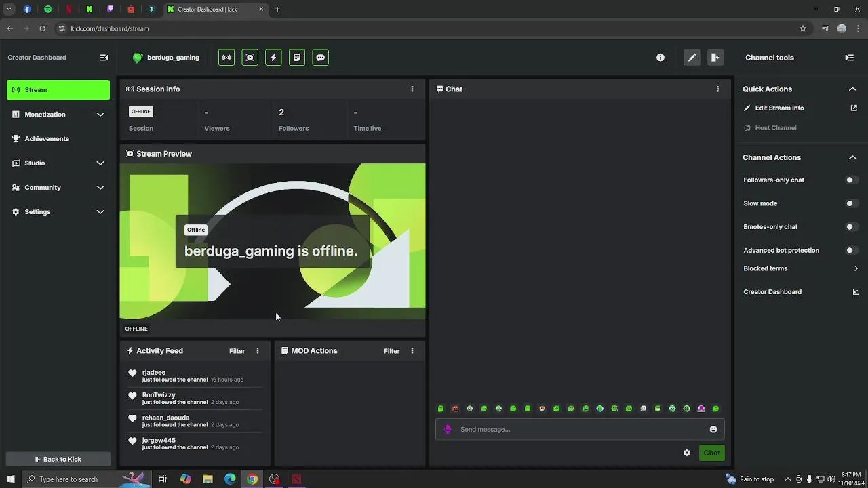Click the Windows Start button
Screen dimensions: 868x488
coord(10,479)
